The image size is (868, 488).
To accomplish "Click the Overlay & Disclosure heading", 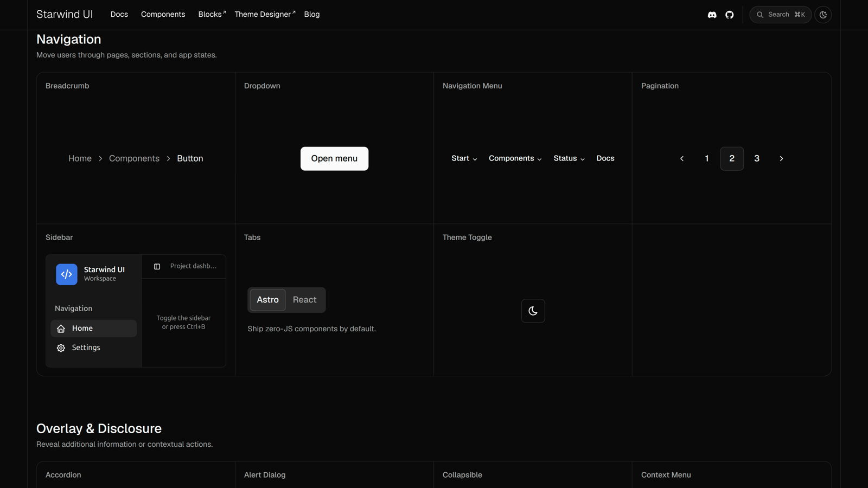I will [99, 428].
